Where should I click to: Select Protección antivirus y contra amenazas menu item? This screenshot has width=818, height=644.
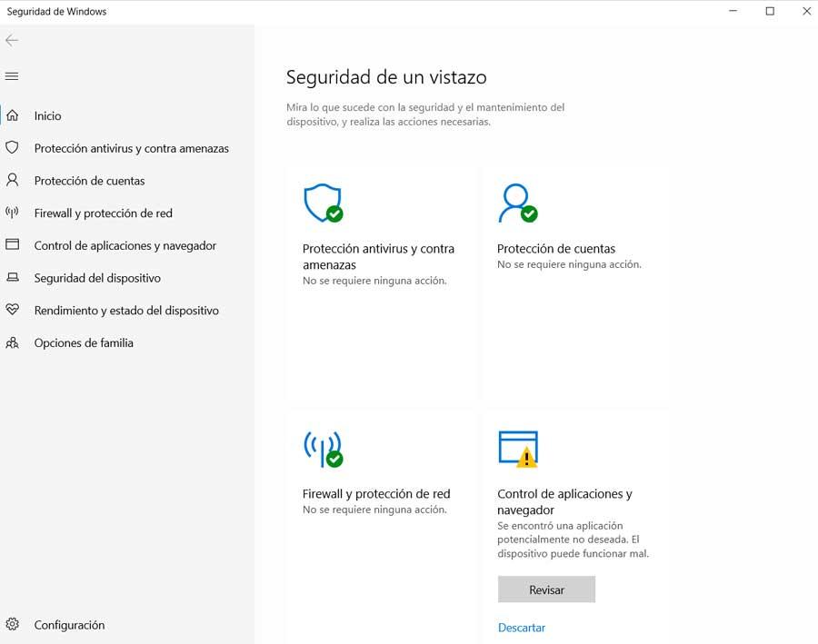pyautogui.click(x=132, y=149)
